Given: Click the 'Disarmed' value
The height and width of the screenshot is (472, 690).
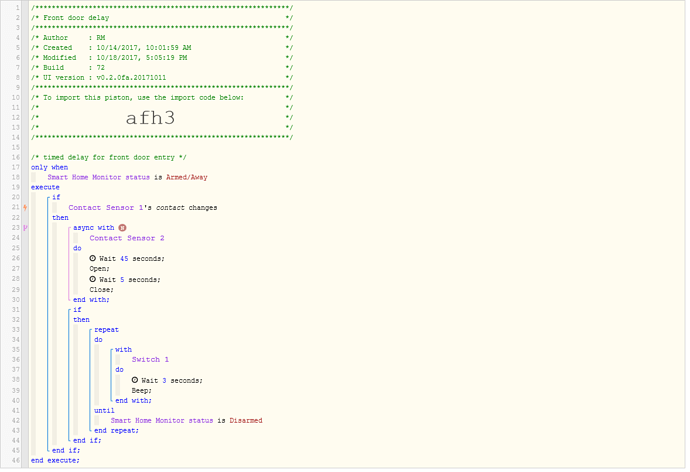Looking at the screenshot, I should pyautogui.click(x=246, y=421).
